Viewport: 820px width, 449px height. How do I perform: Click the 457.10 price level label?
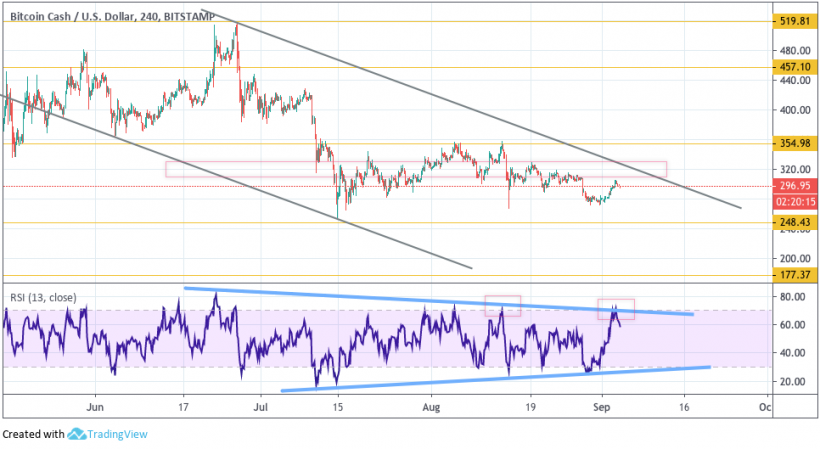click(x=793, y=67)
